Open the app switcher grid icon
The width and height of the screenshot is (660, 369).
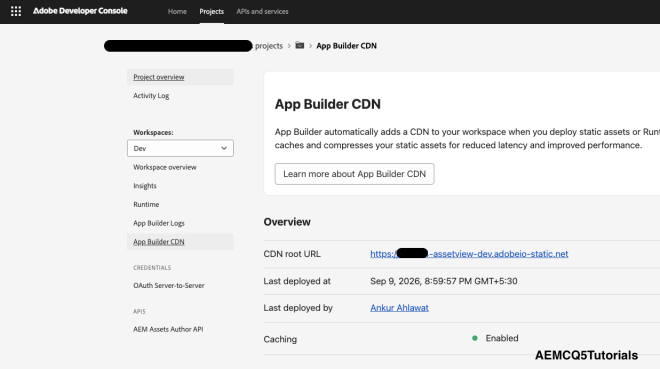click(x=16, y=11)
